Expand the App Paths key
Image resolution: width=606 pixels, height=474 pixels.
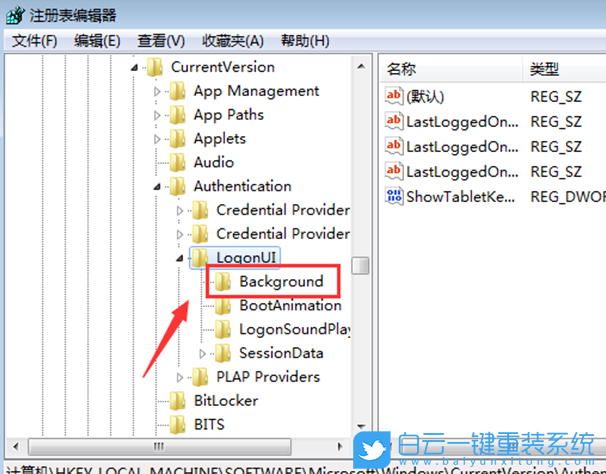coord(157,115)
